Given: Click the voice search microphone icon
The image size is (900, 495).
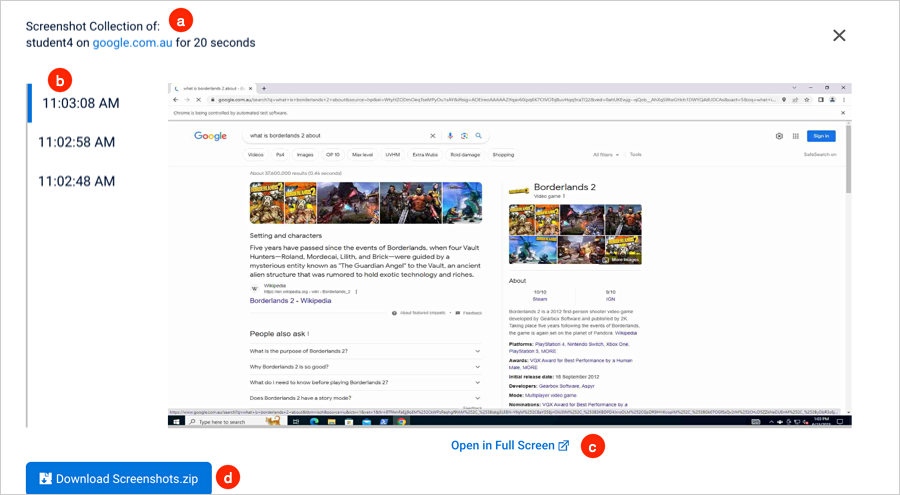Looking at the screenshot, I should (x=450, y=136).
